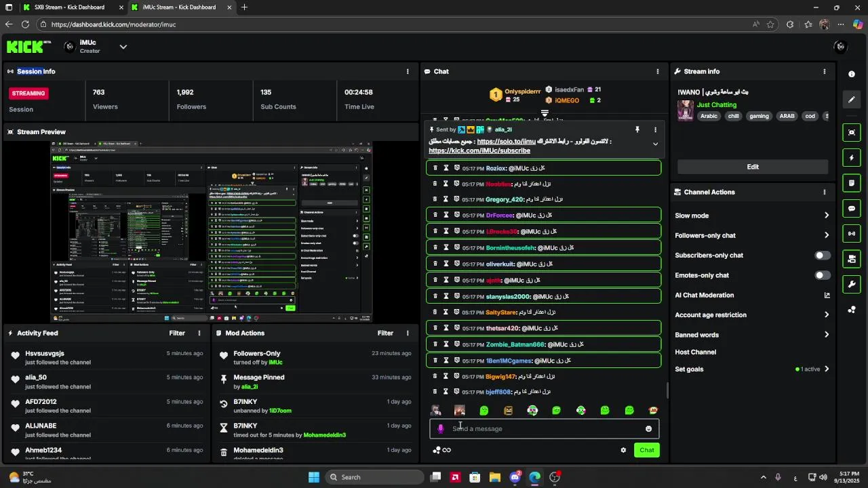Click the Arabic stream tag

click(x=709, y=116)
